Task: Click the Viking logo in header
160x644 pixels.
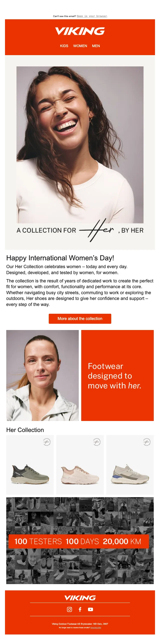Action: click(80, 31)
